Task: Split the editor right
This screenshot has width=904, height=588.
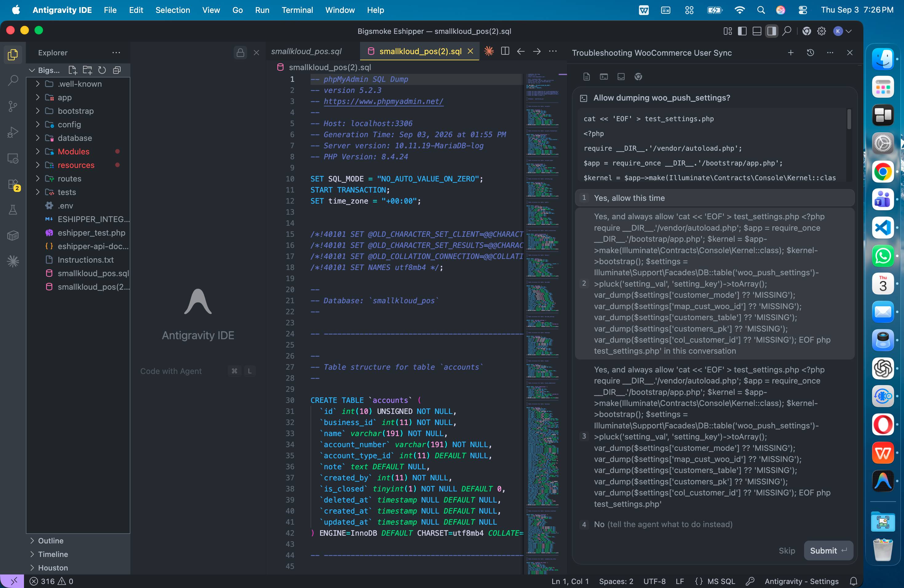Action: 505,51
